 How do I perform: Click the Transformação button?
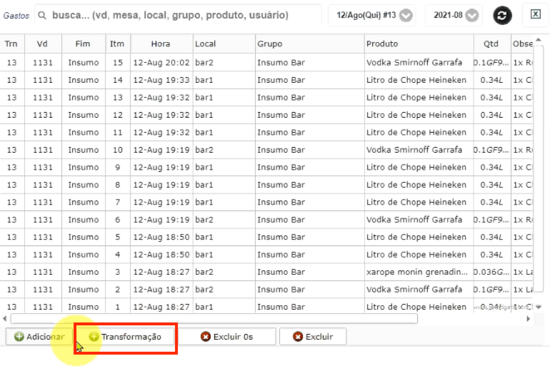(125, 337)
